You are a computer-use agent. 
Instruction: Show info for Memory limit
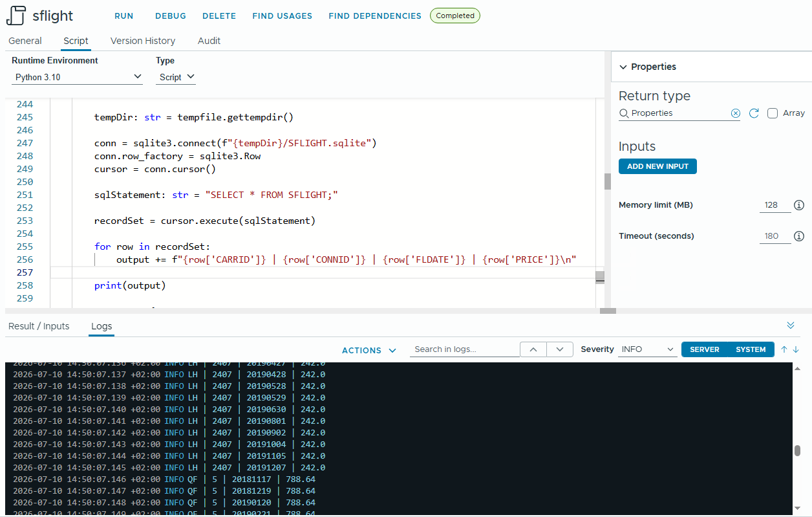pos(799,205)
